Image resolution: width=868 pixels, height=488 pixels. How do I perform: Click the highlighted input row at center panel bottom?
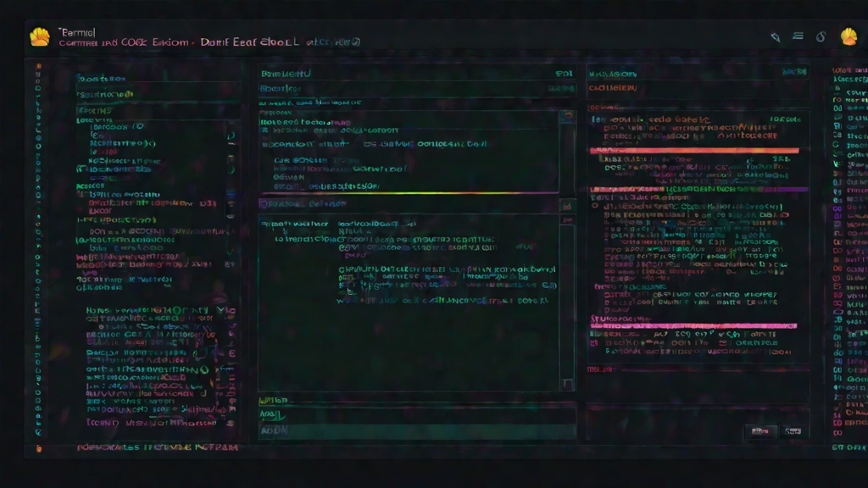click(417, 430)
